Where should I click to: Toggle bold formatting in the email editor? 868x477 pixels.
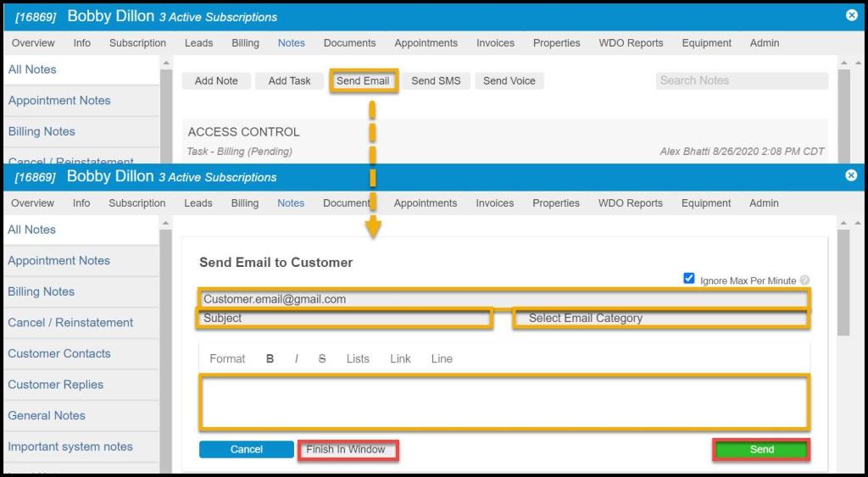click(x=270, y=359)
